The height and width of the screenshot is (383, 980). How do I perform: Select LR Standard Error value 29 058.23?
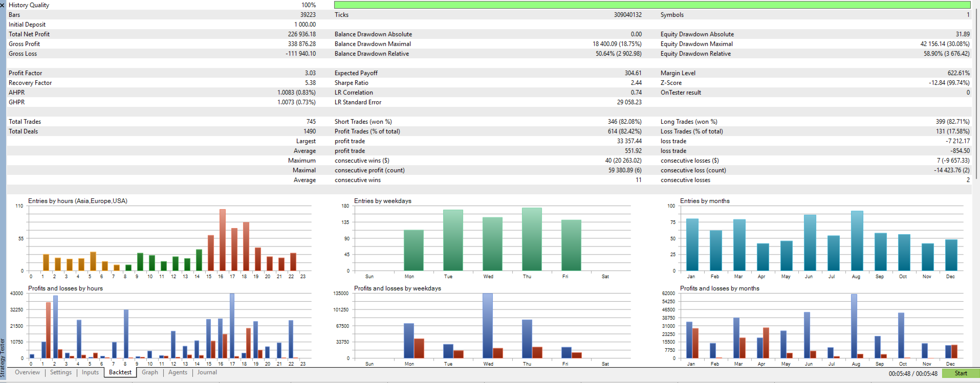tap(629, 102)
